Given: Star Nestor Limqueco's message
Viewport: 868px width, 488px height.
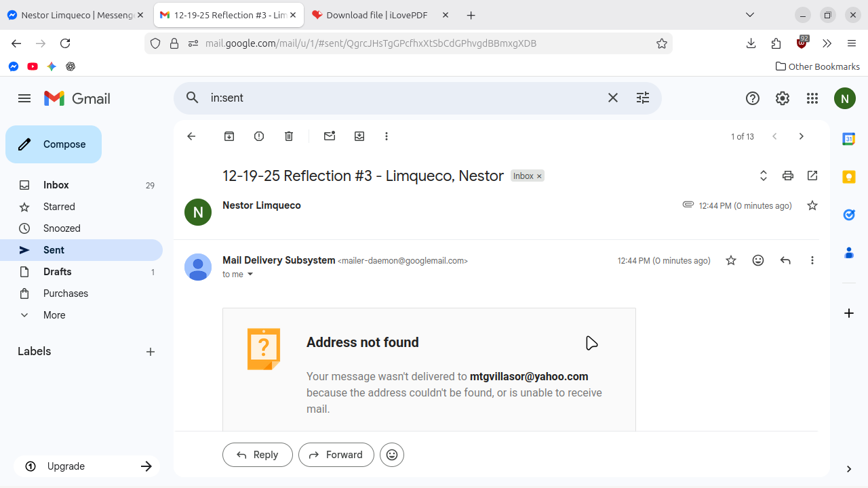Looking at the screenshot, I should (812, 205).
